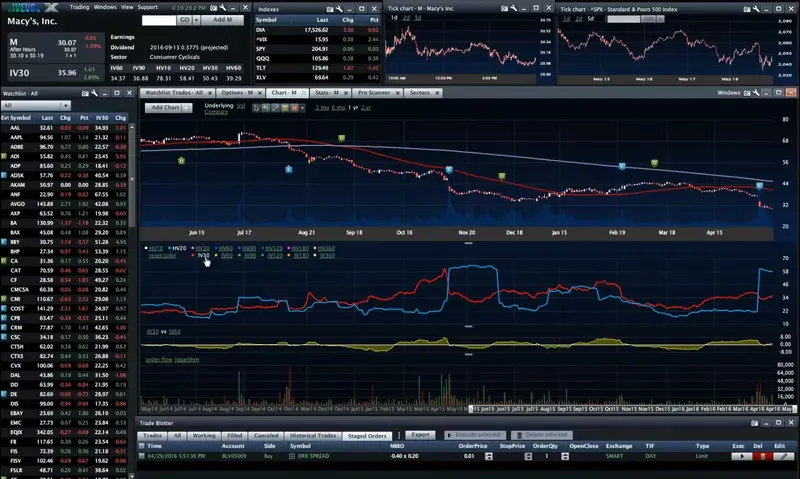The image size is (800, 479).
Task: Click the Execute selected button
Action: click(475, 435)
